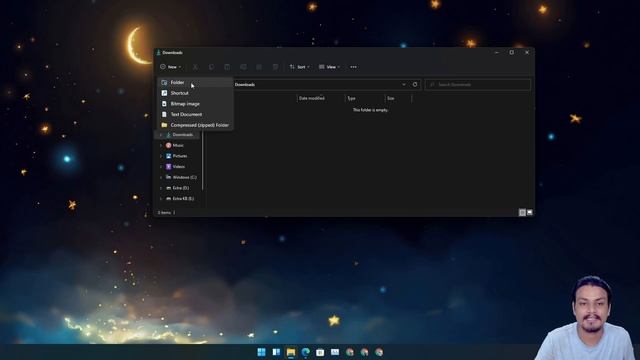This screenshot has height=360, width=640.
Task: Open Extra (D:) drive in sidebar
Action: [178, 188]
